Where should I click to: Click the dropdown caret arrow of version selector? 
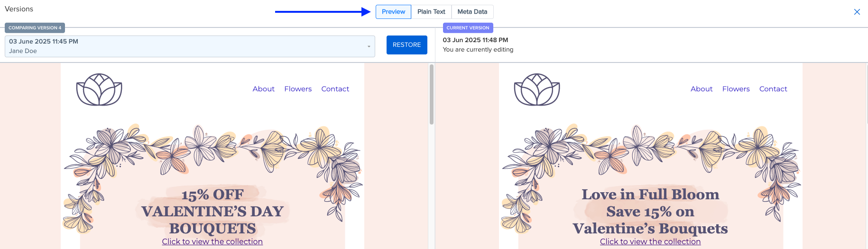coord(369,46)
